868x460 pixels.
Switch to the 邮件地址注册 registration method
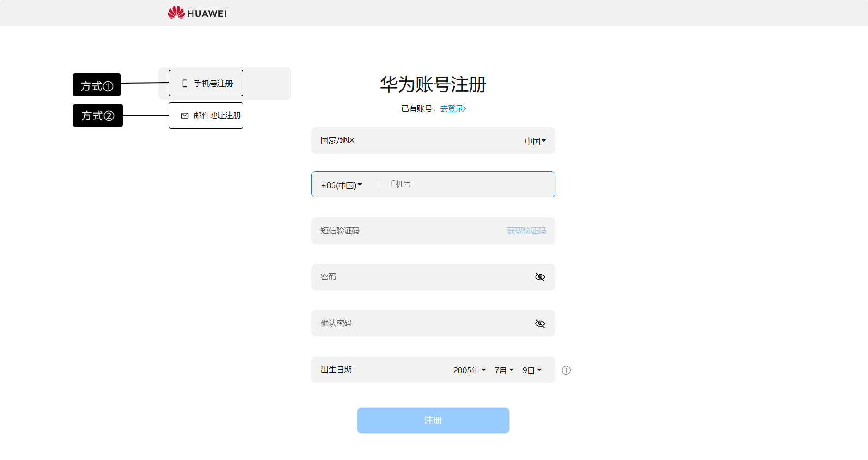pos(206,115)
